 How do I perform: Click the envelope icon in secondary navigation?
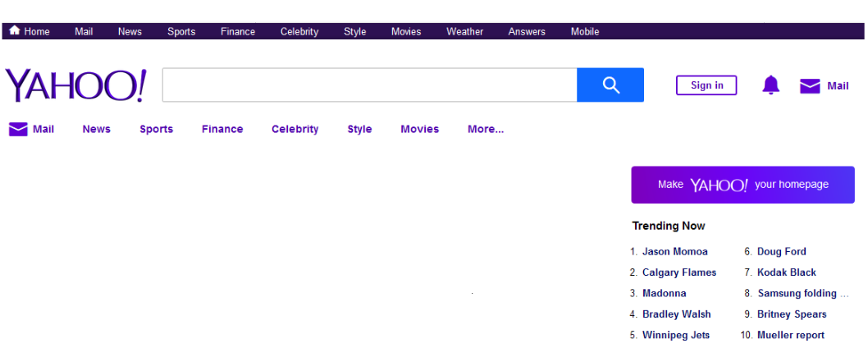pyautogui.click(x=18, y=129)
